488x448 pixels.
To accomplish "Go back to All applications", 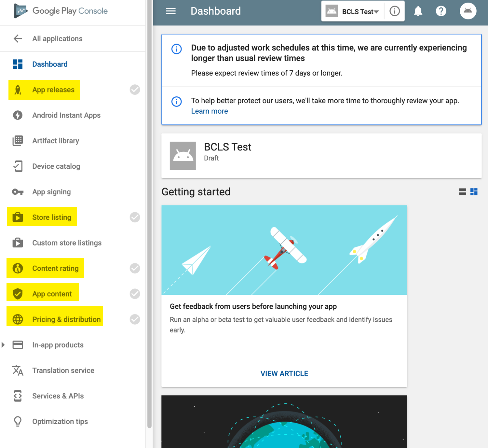I will (x=57, y=39).
